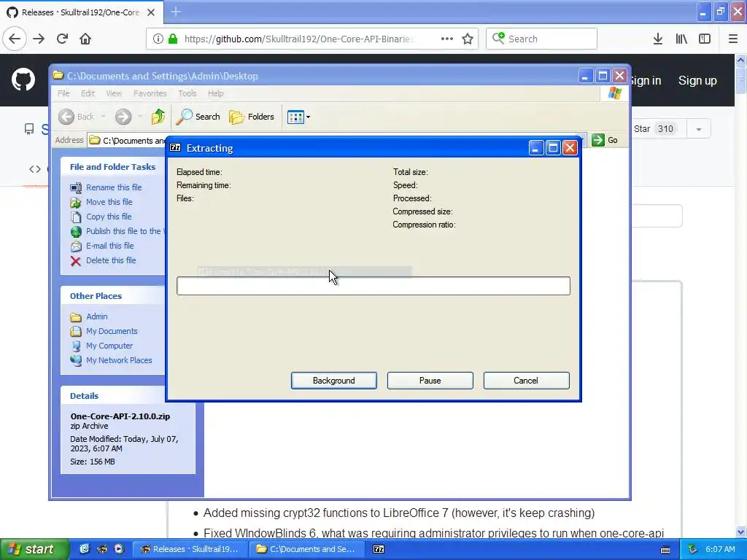Bookmark this page with star icon
The image size is (747, 560).
(468, 39)
